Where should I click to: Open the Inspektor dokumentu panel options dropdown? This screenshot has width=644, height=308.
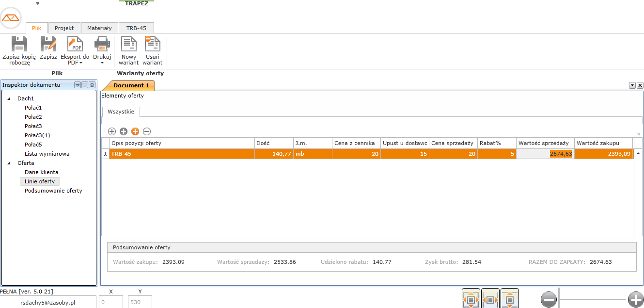point(78,85)
